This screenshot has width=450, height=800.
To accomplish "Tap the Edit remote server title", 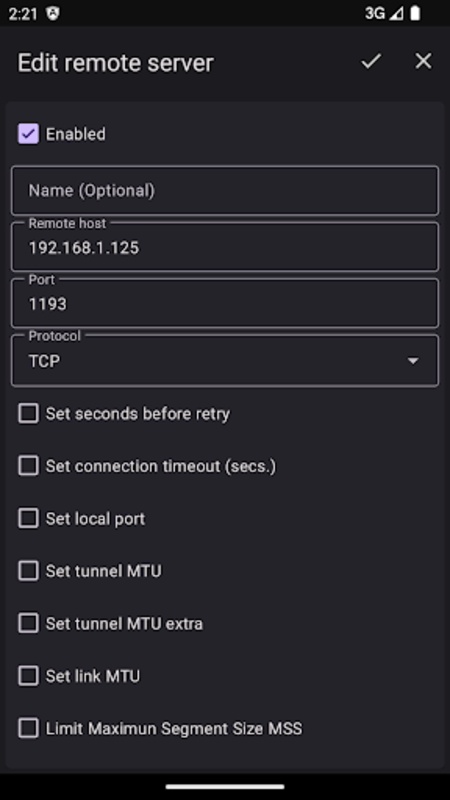I will coord(116,63).
